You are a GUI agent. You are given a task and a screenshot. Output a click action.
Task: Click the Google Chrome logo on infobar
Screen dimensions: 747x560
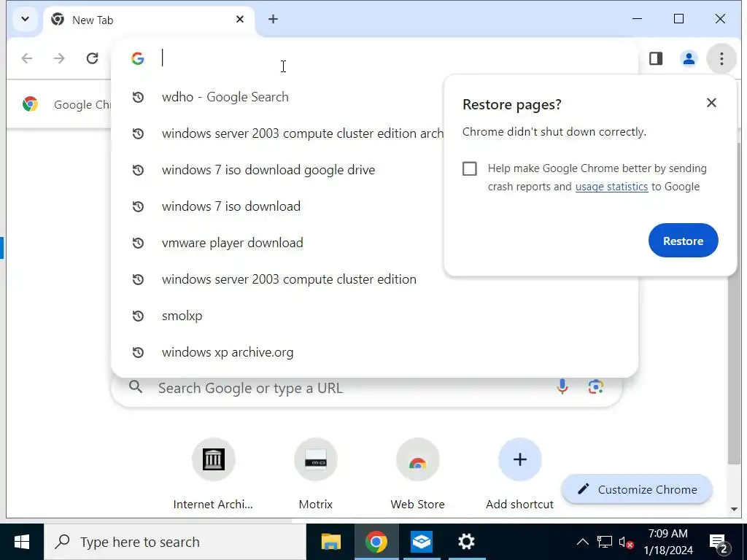click(x=30, y=104)
